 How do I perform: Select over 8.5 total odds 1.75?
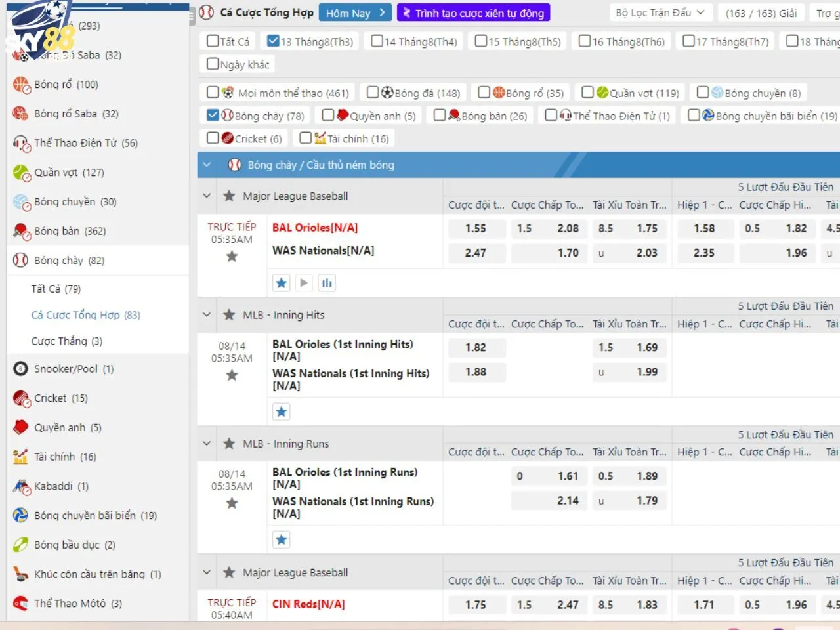(x=629, y=228)
